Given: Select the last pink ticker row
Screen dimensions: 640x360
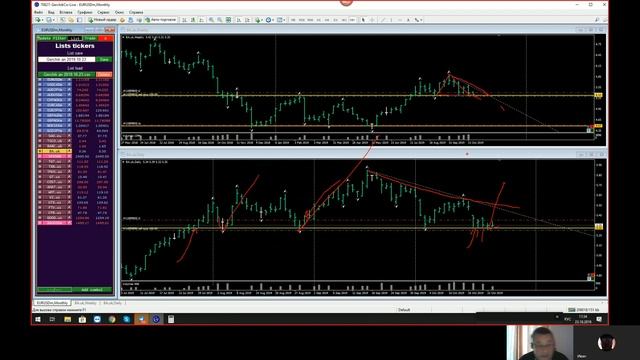Looking at the screenshot, I should tap(55, 222).
